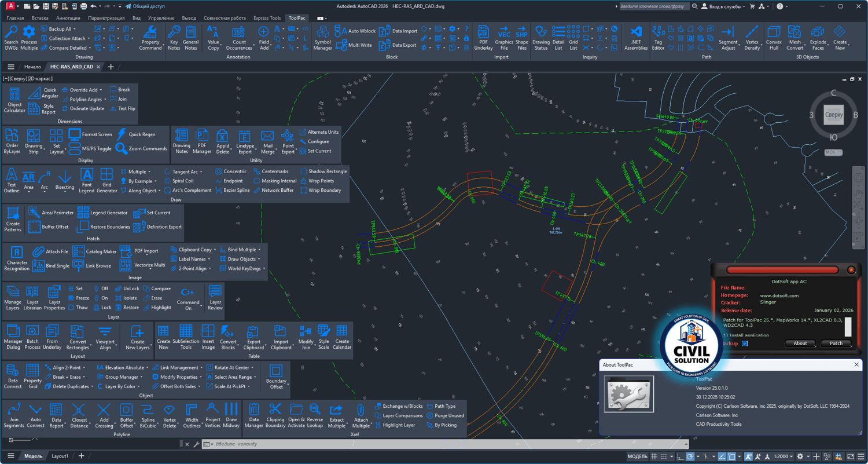Open the PDF Manager utility
Image resolution: width=868 pixels, height=464 pixels.
tap(201, 141)
